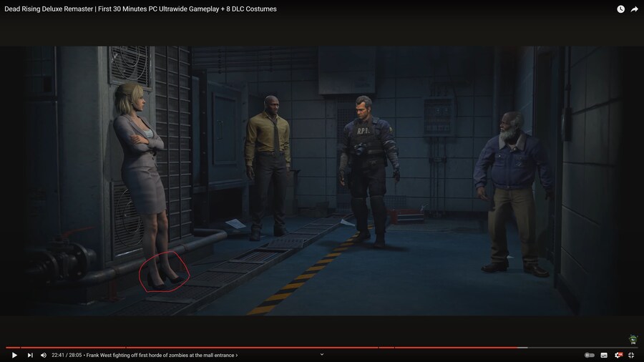Skip to the next video
644x362 pixels.
pyautogui.click(x=30, y=355)
